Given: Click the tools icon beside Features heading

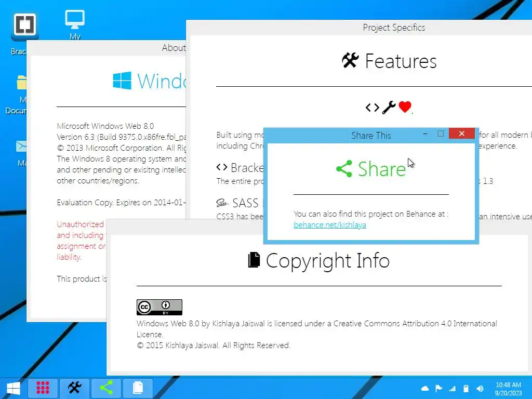Looking at the screenshot, I should pos(350,60).
